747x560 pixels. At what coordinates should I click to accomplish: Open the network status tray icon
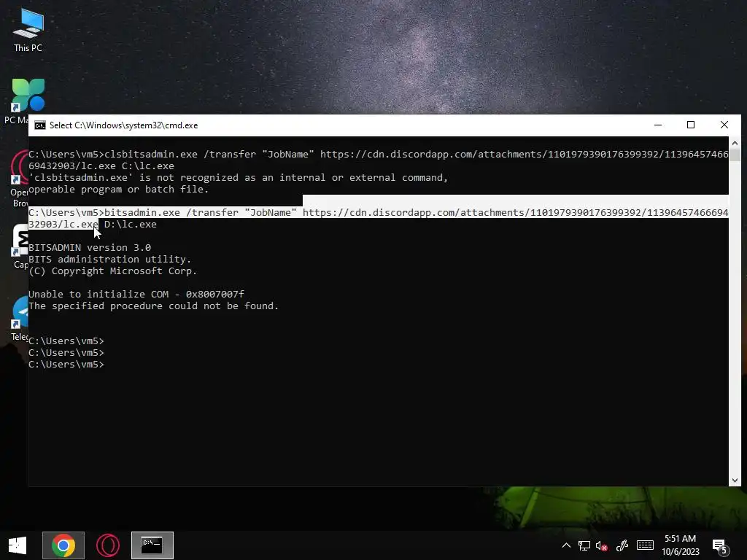click(x=584, y=545)
